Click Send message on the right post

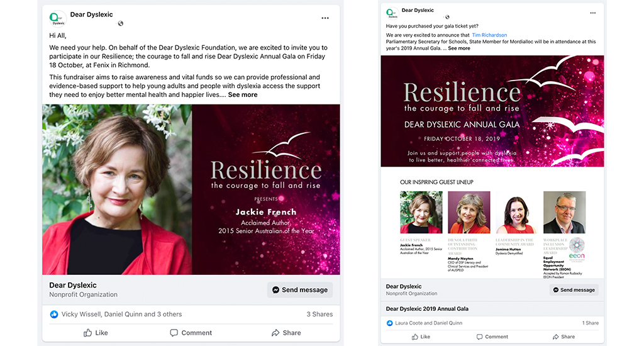click(x=574, y=290)
